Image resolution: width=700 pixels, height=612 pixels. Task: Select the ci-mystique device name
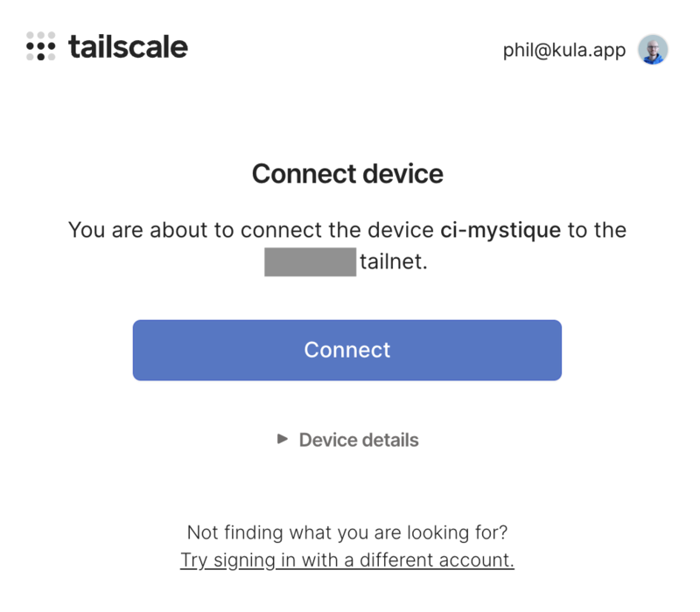[500, 231]
